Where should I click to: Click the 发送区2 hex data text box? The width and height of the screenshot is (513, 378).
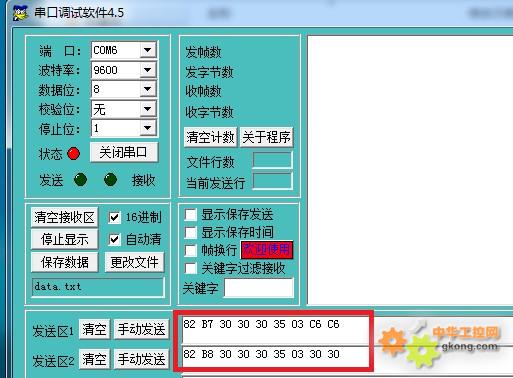coord(275,357)
